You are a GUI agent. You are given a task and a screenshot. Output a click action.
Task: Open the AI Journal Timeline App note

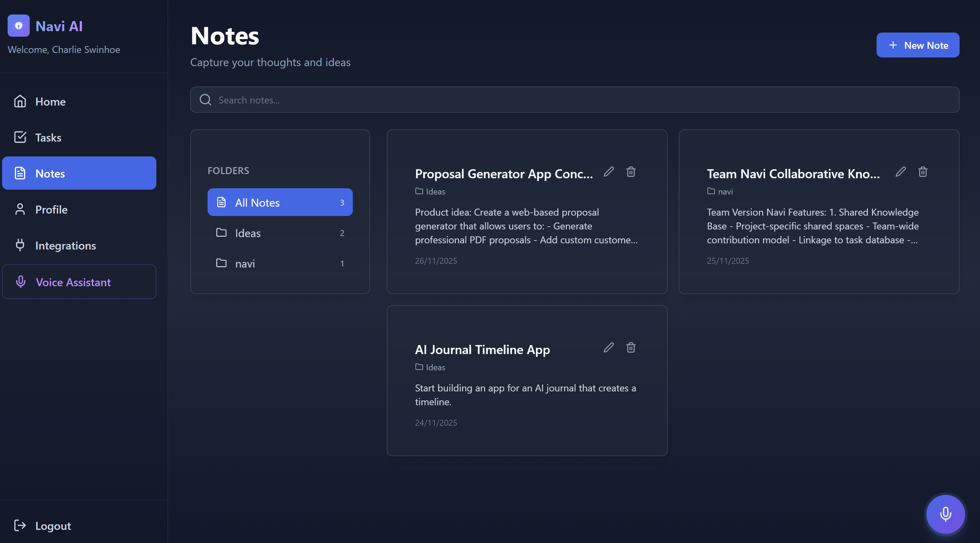coord(482,350)
